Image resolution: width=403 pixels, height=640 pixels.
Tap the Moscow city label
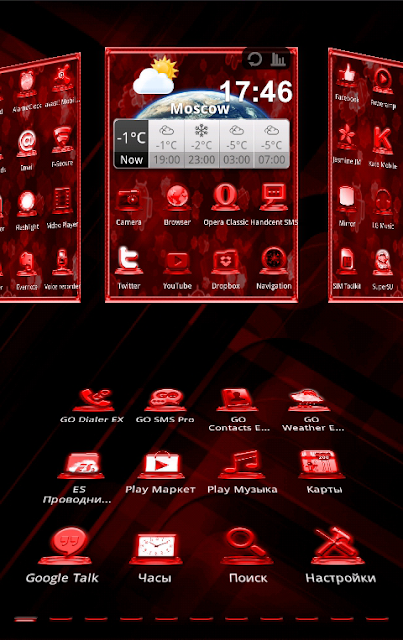click(200, 109)
